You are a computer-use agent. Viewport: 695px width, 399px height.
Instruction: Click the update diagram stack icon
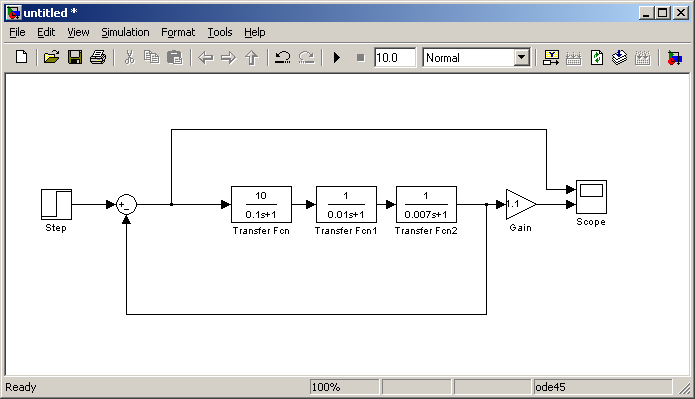(x=619, y=58)
